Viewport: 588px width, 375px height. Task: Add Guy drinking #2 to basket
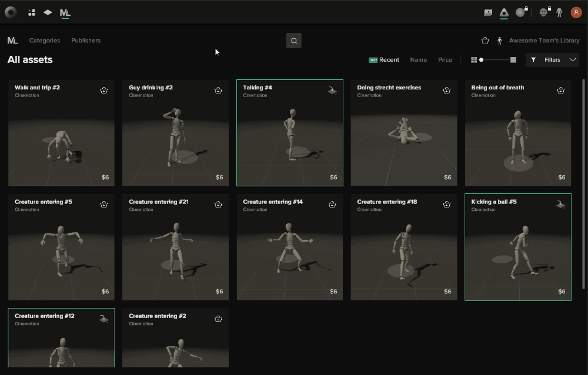218,91
